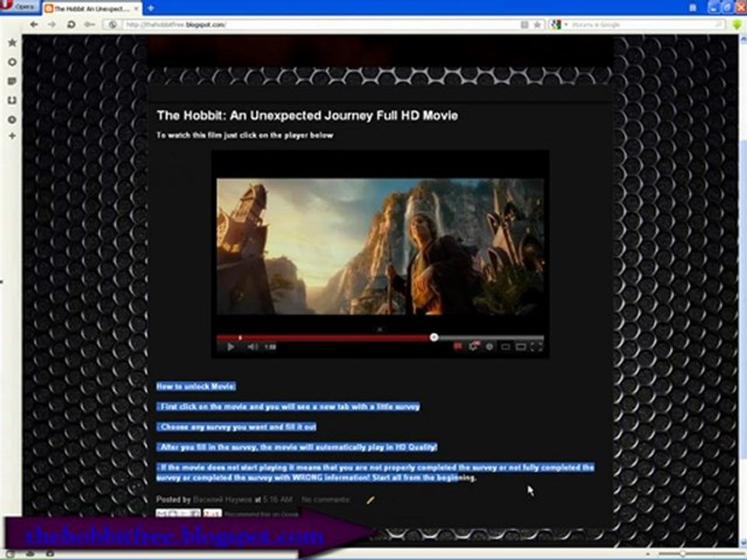Go back with the back arrow
This screenshot has width=747, height=560.
(33, 24)
